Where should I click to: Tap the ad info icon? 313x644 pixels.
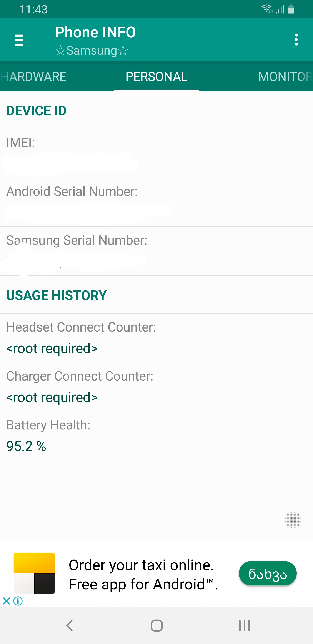pos(18,601)
